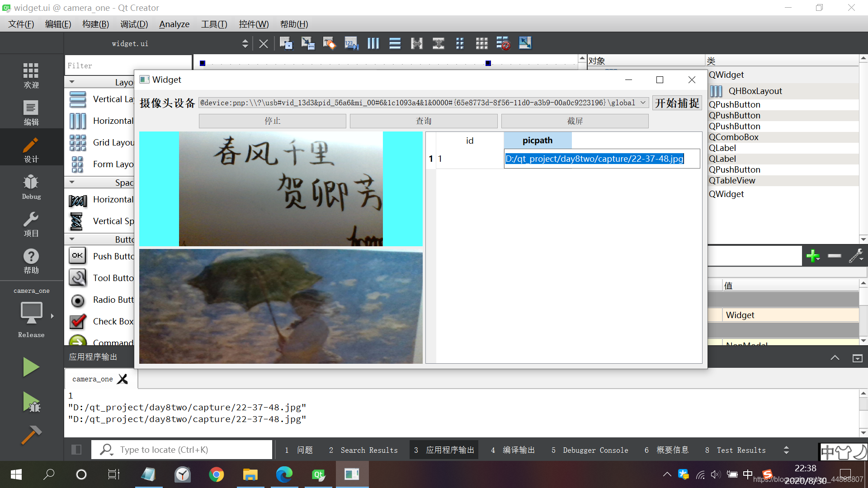This screenshot has height=488, width=868.
Task: Toggle the left sidebar visibility
Action: coord(76,450)
